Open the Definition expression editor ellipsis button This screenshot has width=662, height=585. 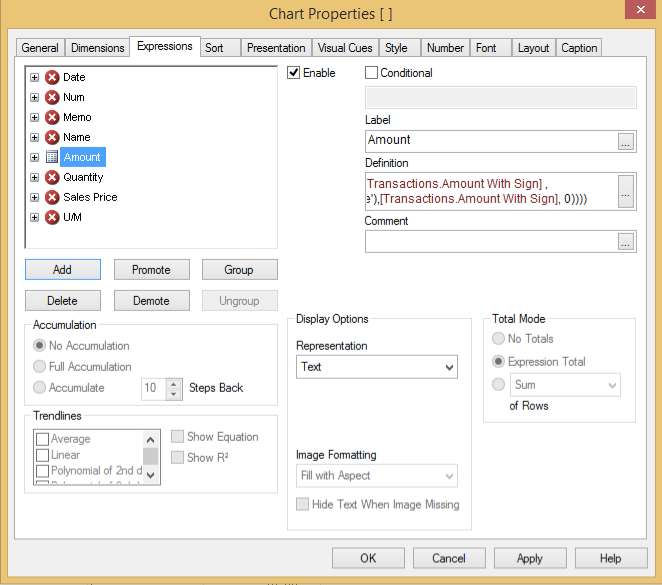click(626, 191)
